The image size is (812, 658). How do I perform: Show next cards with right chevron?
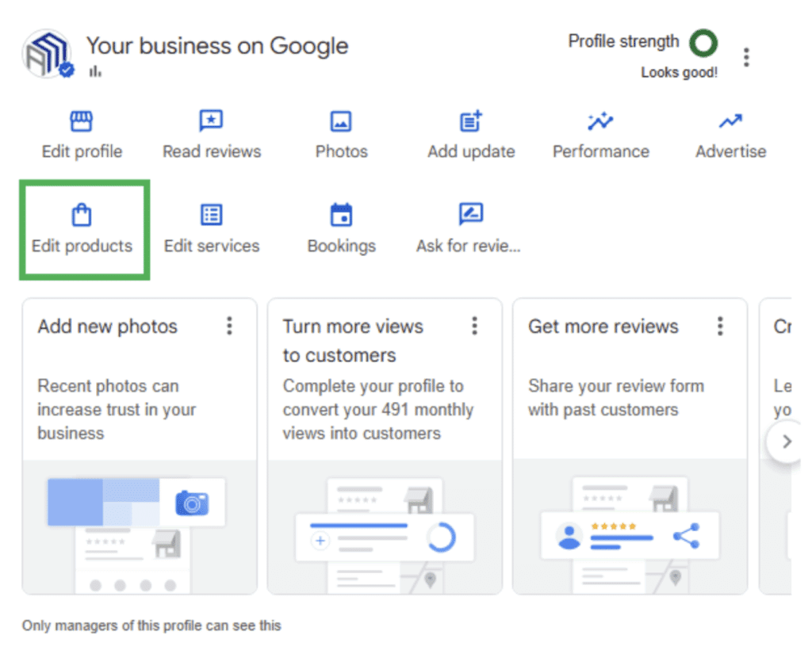coord(786,442)
